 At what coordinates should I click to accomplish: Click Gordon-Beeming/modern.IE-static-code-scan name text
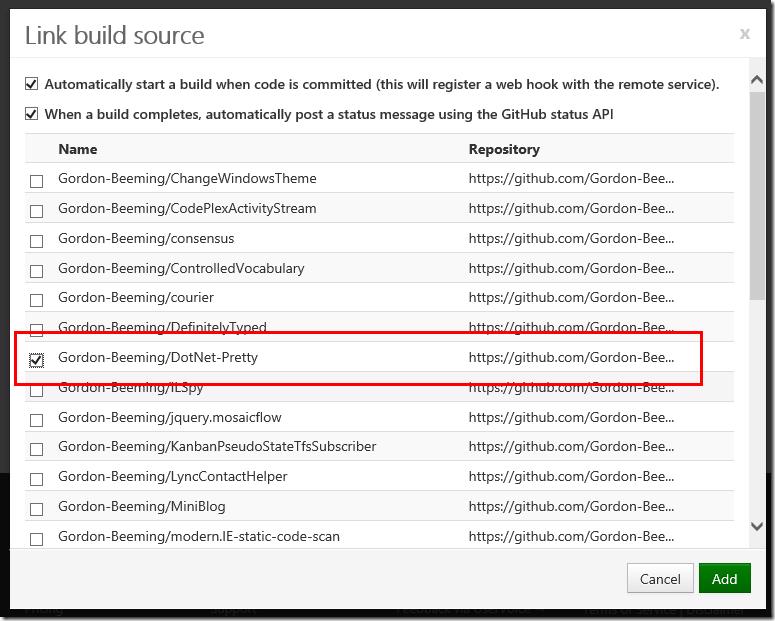pos(199,536)
